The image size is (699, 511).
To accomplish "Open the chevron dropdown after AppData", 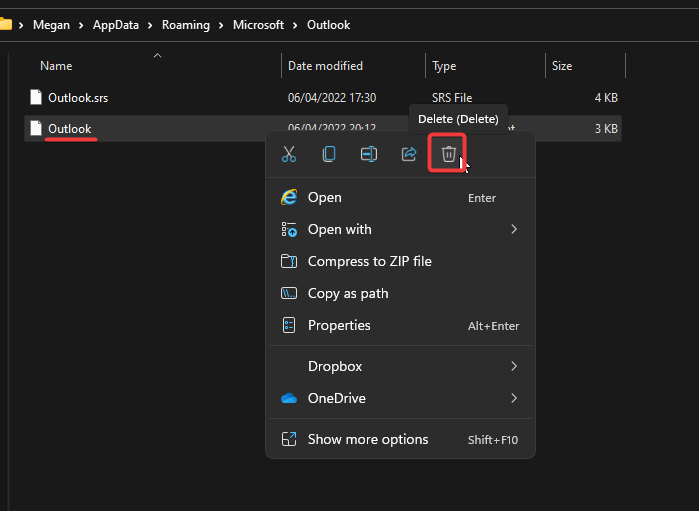I will pos(150,25).
